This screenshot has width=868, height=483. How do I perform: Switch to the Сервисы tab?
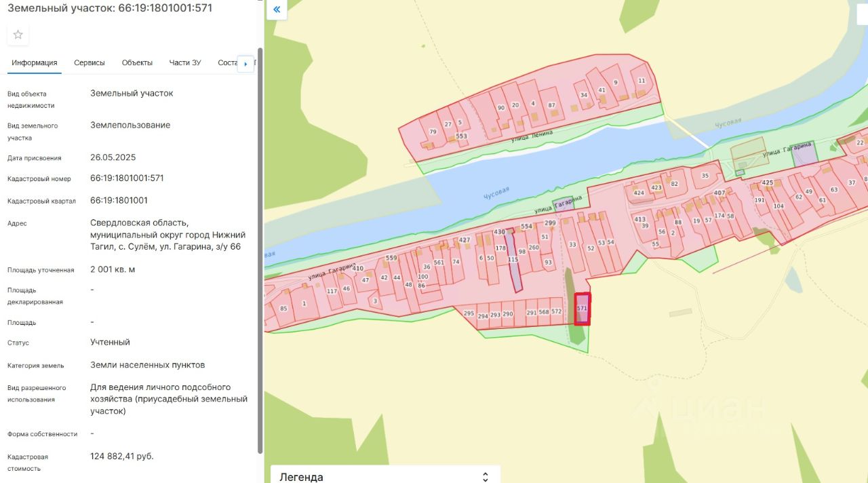coord(90,62)
